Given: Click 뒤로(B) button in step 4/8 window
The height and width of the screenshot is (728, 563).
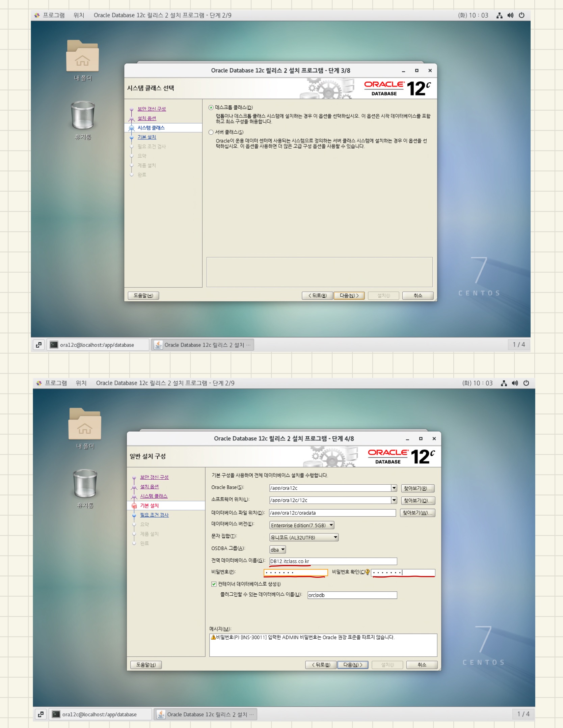Looking at the screenshot, I should pyautogui.click(x=321, y=665).
